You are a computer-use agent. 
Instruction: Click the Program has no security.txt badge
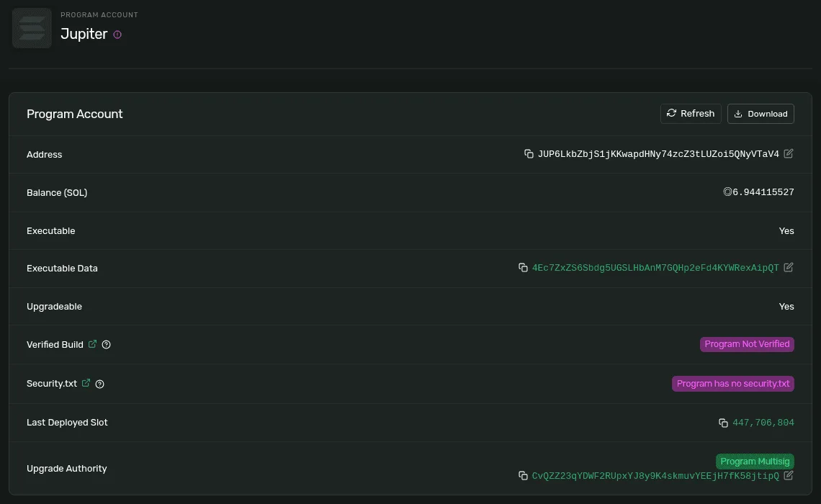click(x=732, y=384)
